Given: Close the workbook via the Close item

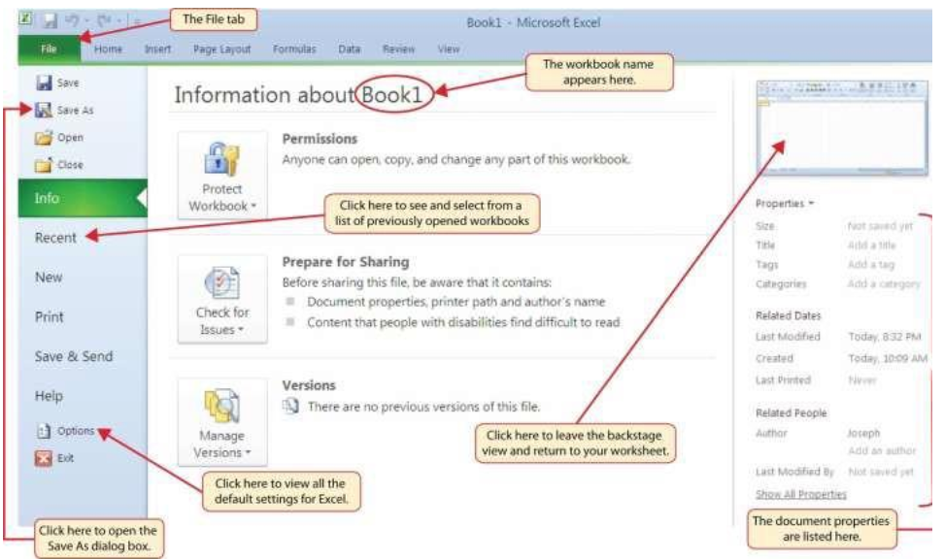Looking at the screenshot, I should coord(59,165).
